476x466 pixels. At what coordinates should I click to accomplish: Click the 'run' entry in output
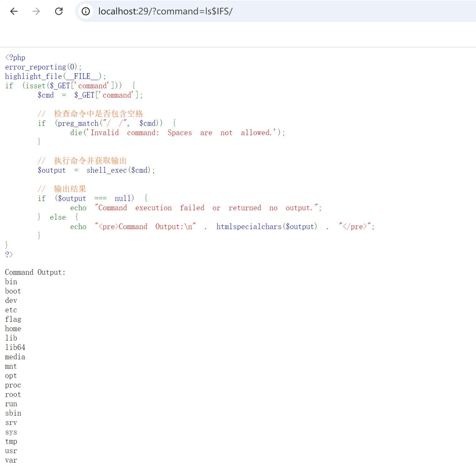click(x=11, y=404)
